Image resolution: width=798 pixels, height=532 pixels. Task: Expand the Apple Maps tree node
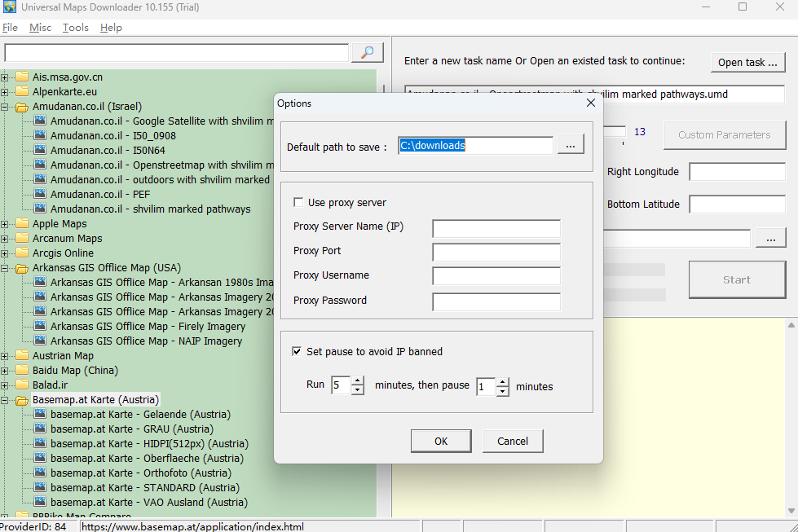(x=6, y=223)
